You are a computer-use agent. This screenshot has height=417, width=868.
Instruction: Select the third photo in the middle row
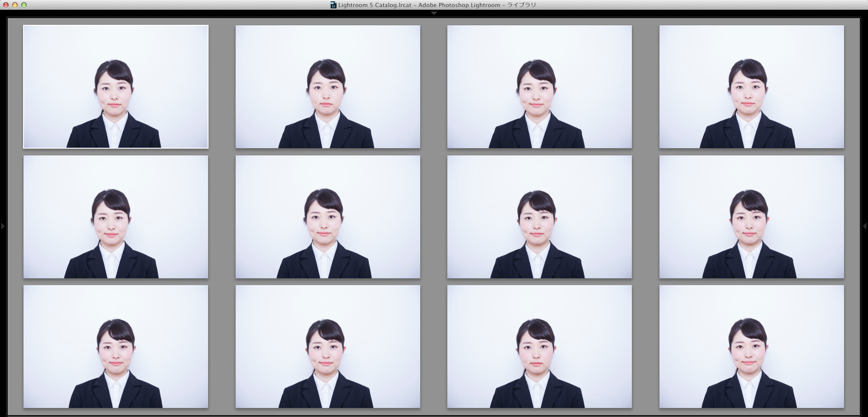[540, 217]
